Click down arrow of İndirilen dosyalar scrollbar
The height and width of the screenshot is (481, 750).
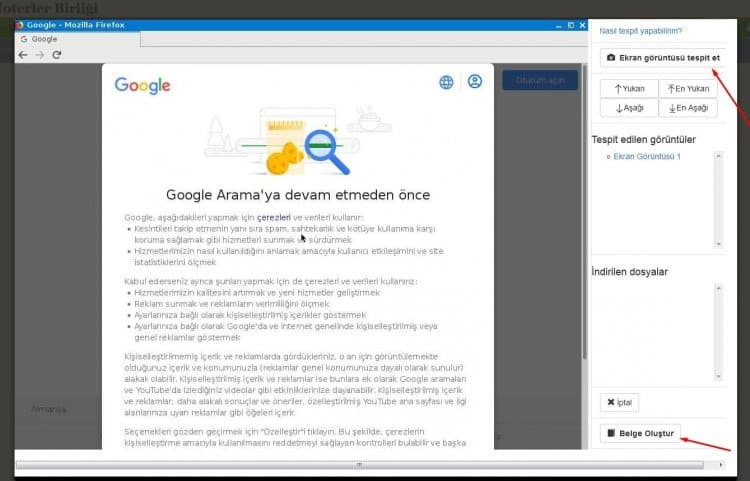click(x=718, y=376)
